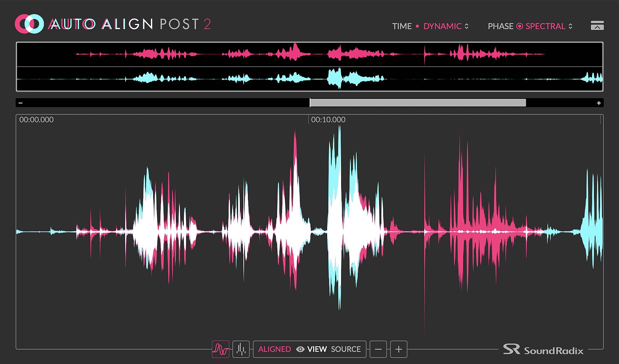Toggle the eye VIEW icon
619x364 pixels.
(300, 349)
